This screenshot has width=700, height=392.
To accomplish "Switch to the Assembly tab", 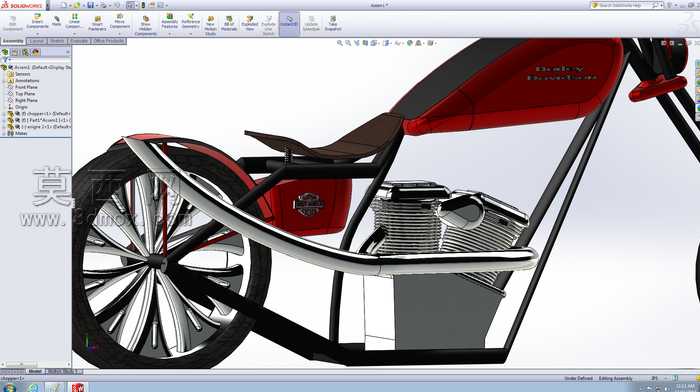I will click(x=13, y=41).
